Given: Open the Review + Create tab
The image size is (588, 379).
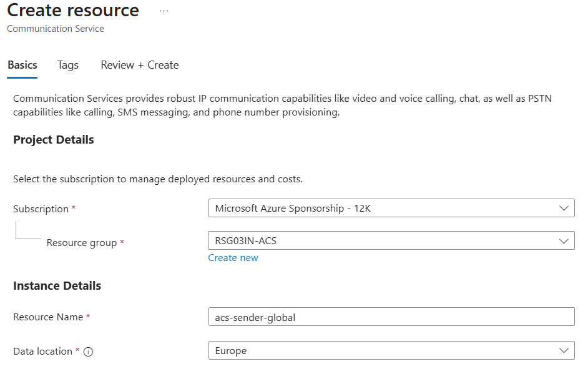Looking at the screenshot, I should [x=139, y=65].
